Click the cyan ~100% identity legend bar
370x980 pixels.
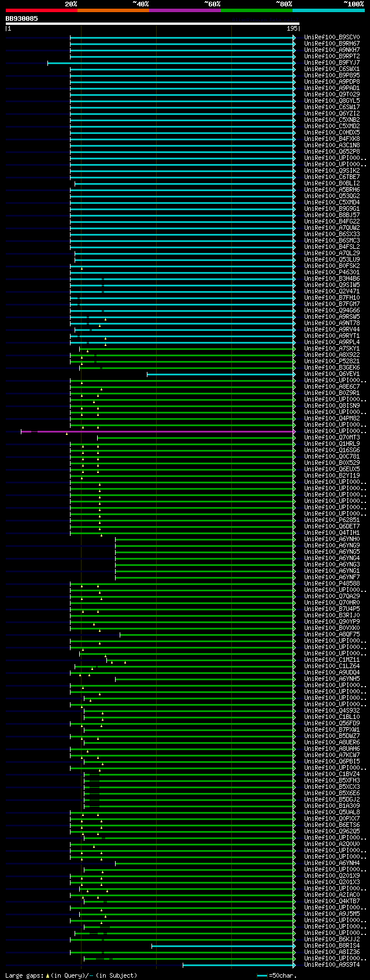click(328, 10)
